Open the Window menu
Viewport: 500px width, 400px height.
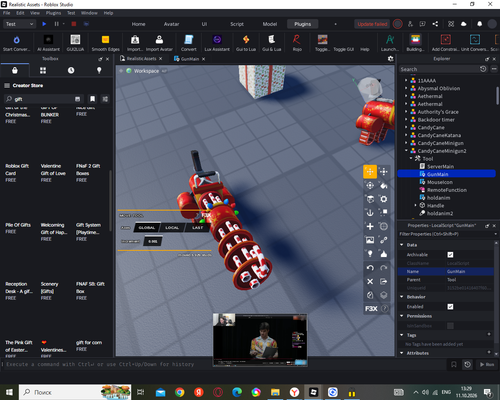click(89, 13)
